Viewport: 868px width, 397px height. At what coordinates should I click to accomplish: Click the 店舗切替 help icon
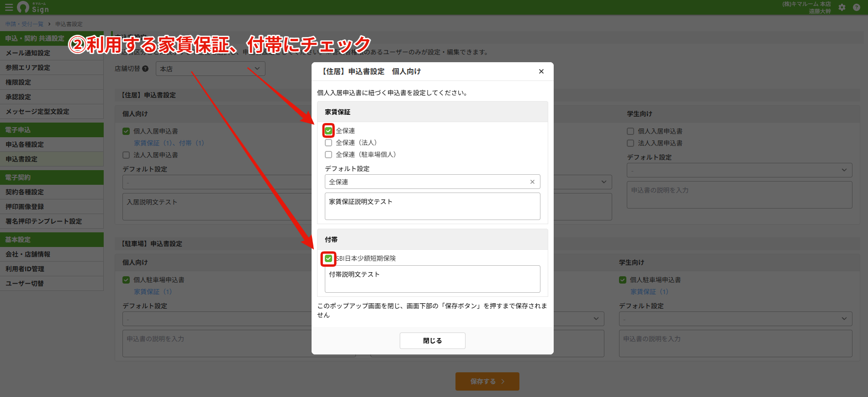145,69
